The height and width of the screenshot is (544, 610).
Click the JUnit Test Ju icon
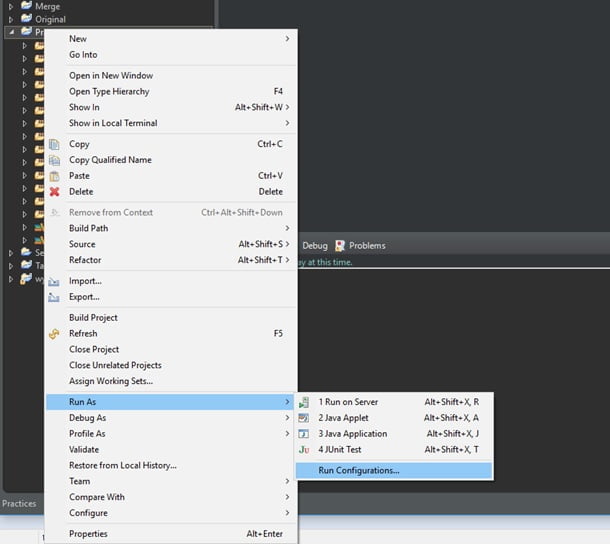click(x=304, y=450)
